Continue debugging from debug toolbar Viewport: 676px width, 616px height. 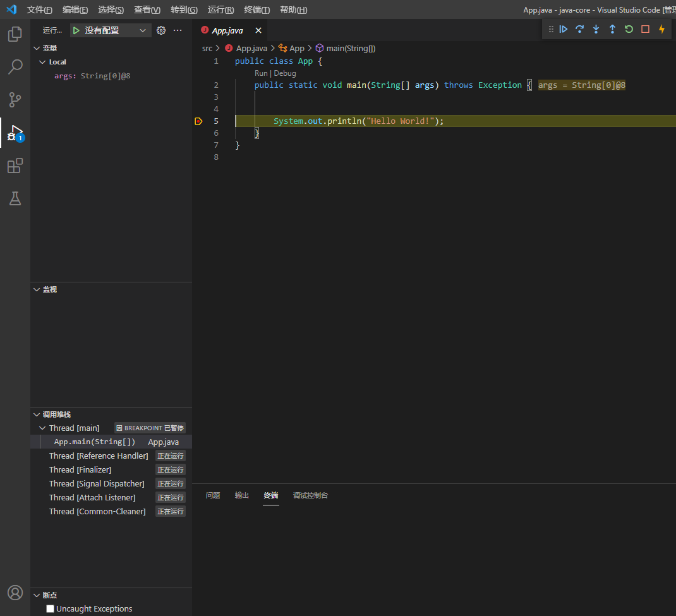[564, 29]
